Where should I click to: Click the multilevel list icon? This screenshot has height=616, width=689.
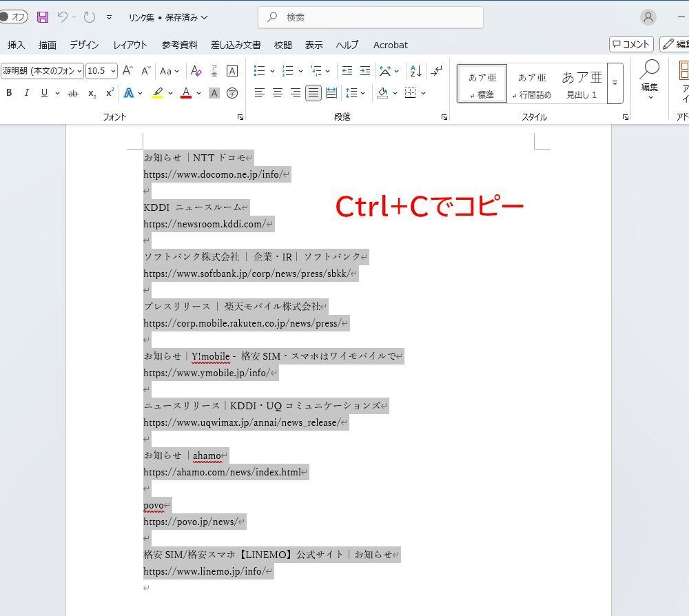click(x=316, y=71)
